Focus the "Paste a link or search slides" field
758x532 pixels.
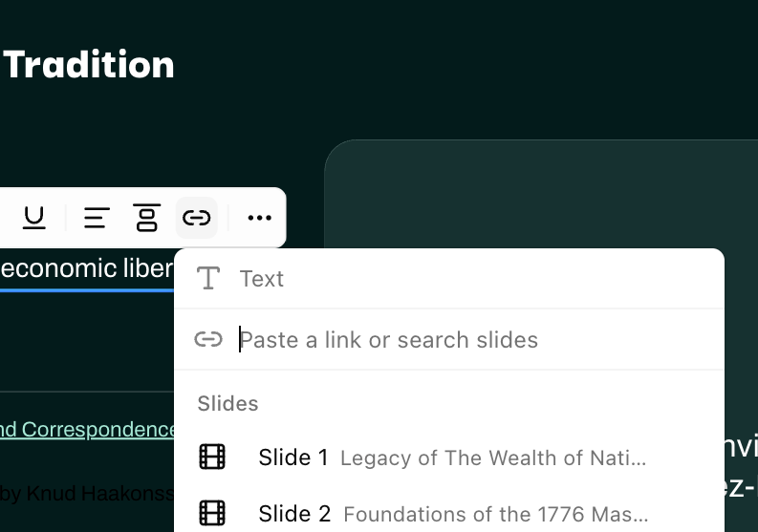(476, 340)
